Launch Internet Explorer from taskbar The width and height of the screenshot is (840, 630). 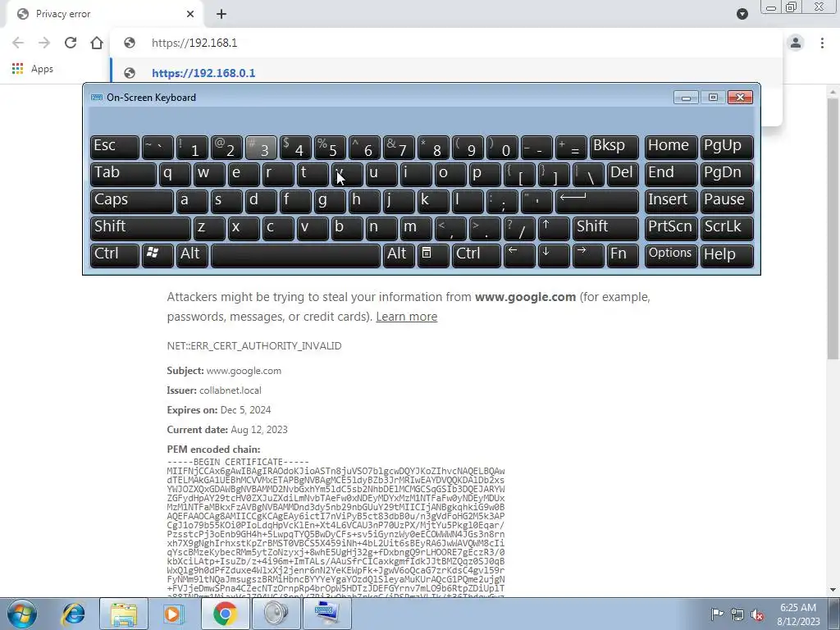(x=73, y=614)
